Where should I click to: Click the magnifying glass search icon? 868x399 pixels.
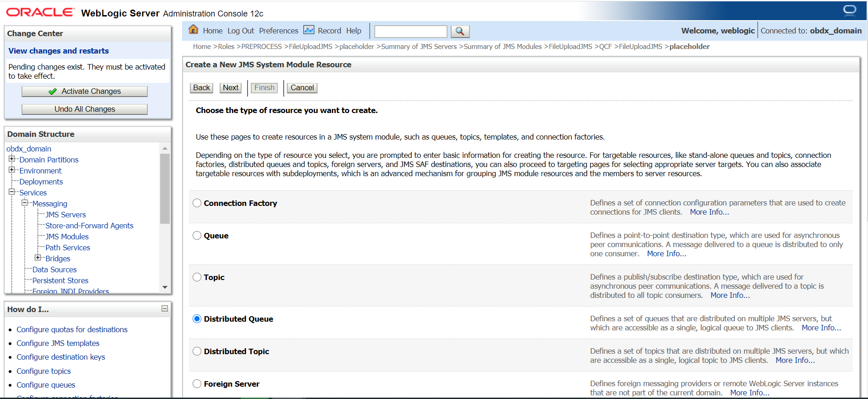pos(460,31)
